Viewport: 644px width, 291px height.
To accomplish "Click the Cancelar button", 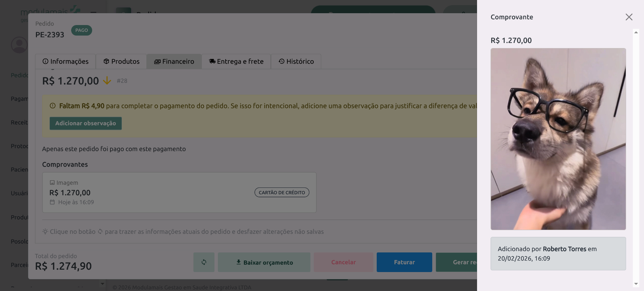I will click(344, 262).
